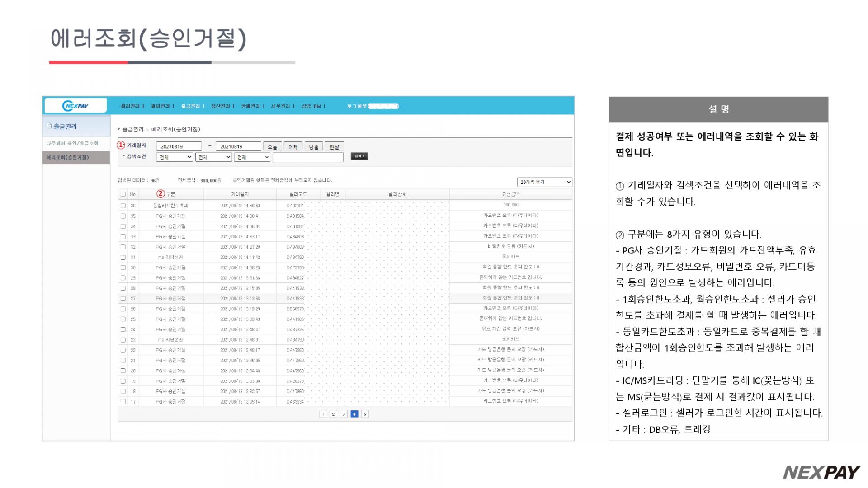Screen dimensions: 868x488
Task: Go to page 3 of results
Action: point(344,414)
